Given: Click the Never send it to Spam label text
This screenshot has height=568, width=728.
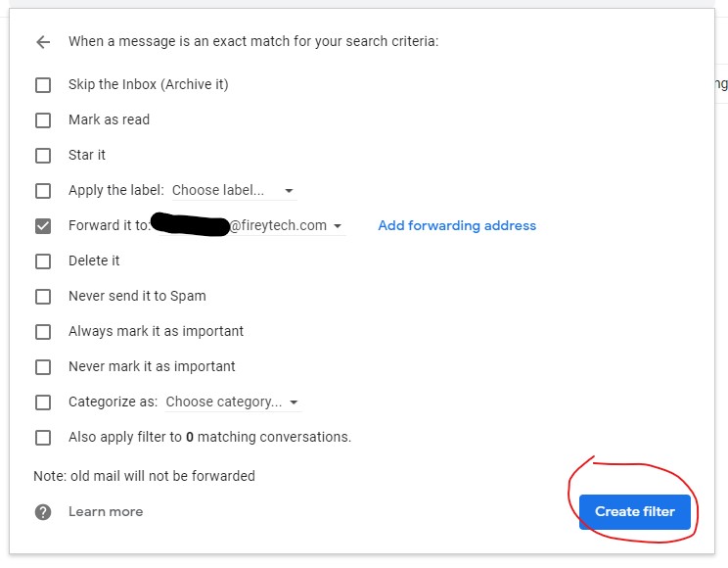Looking at the screenshot, I should 137,296.
